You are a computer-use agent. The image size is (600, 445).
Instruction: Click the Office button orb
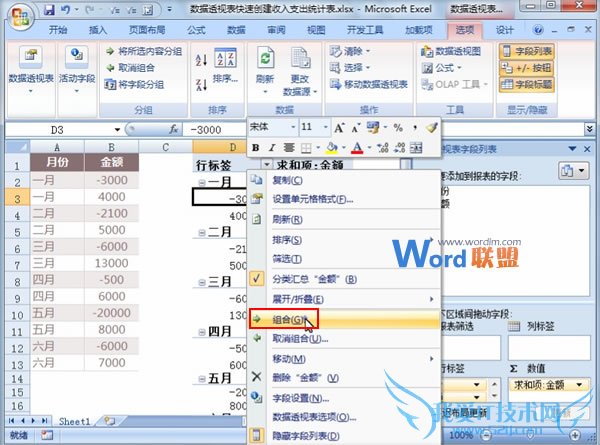[x=20, y=16]
